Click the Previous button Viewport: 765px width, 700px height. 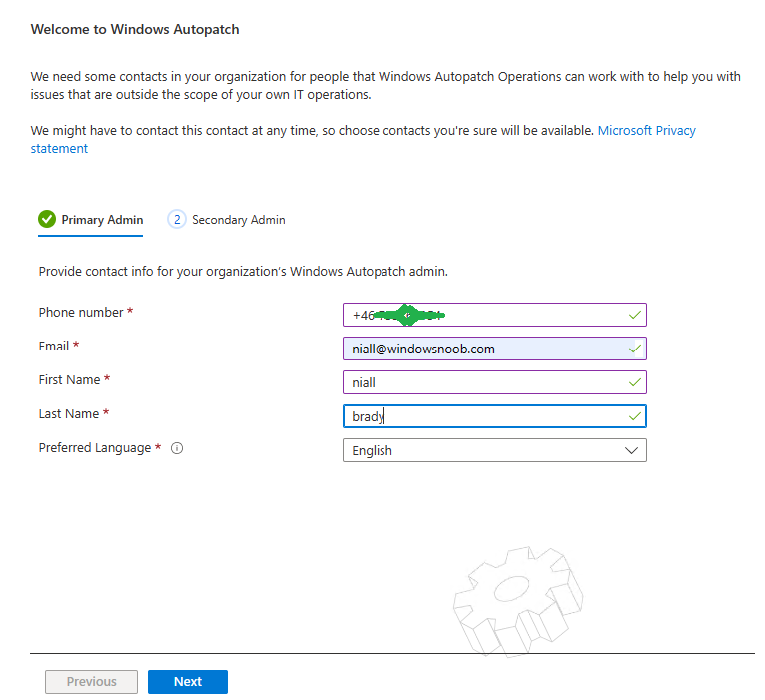point(91,681)
